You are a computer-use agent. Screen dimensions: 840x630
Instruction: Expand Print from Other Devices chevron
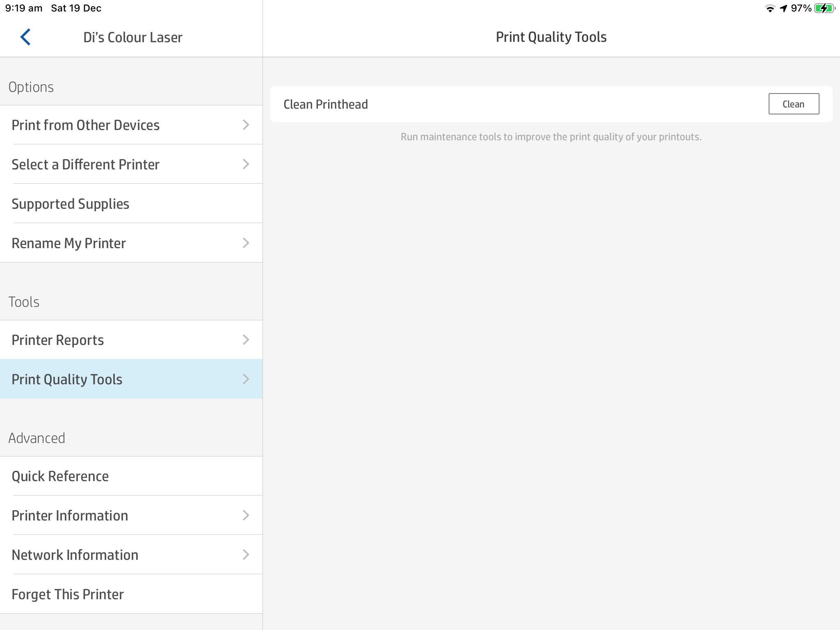(246, 125)
